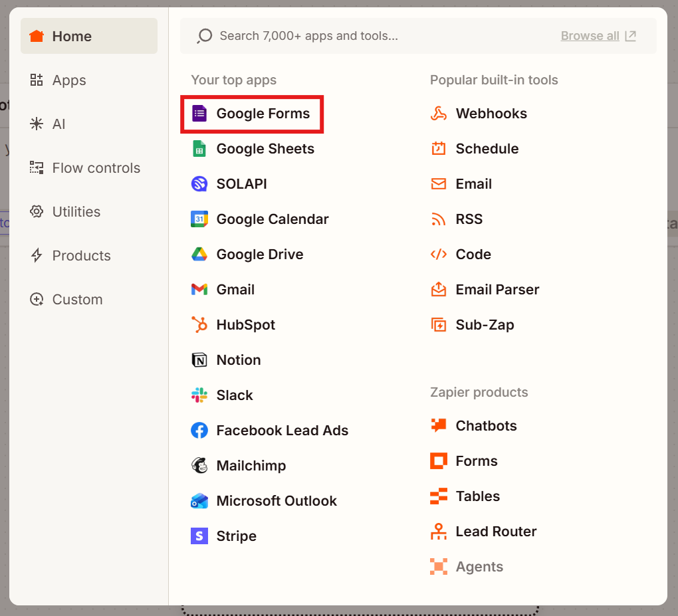
Task: Open Zapier Tables product
Action: pyautogui.click(x=477, y=496)
